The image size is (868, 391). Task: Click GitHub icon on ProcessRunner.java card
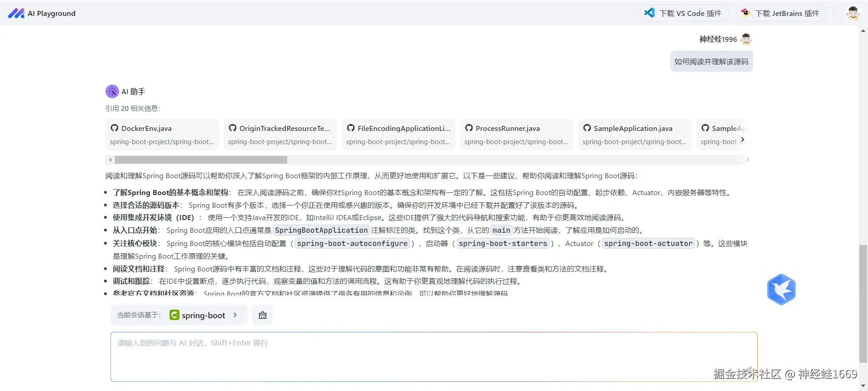point(469,128)
